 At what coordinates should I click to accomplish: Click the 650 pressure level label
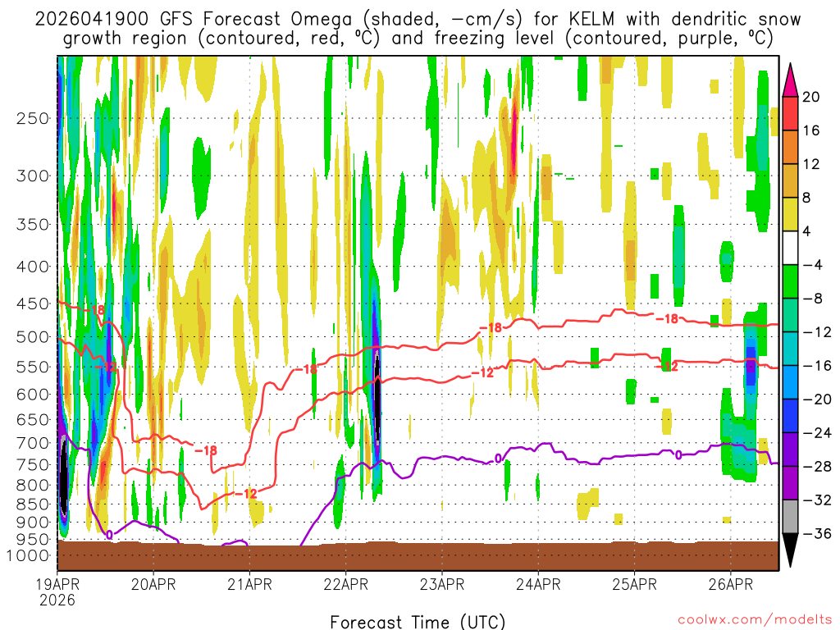click(x=33, y=419)
